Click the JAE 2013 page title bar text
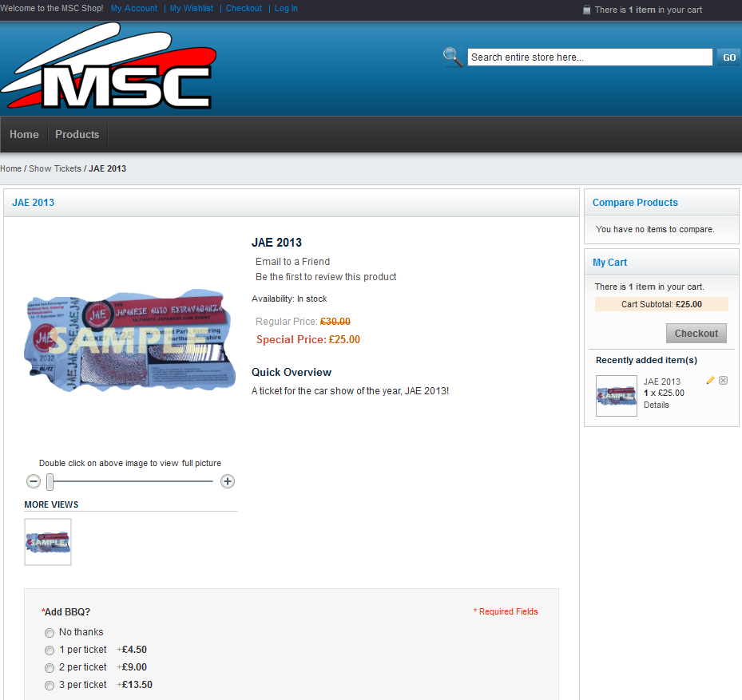The width and height of the screenshot is (742, 700). (33, 203)
